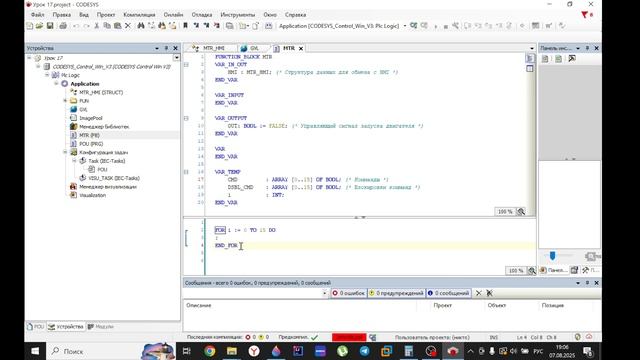
Task: Click the Start application play icon
Action: (x=436, y=26)
